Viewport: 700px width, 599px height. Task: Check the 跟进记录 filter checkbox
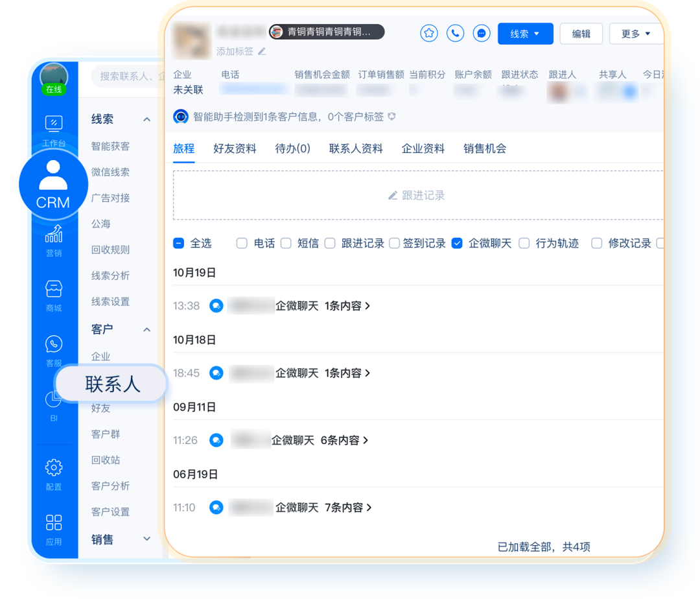click(330, 243)
